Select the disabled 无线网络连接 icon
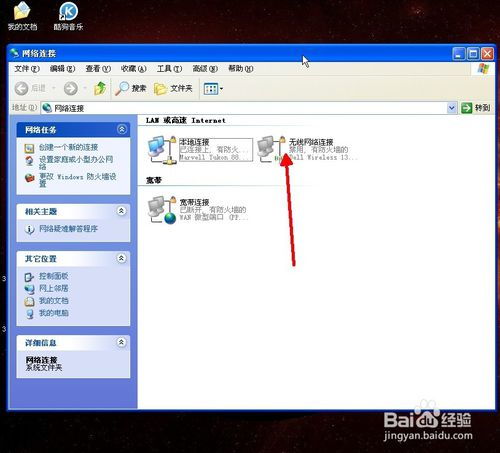The width and height of the screenshot is (500, 453). [271, 149]
